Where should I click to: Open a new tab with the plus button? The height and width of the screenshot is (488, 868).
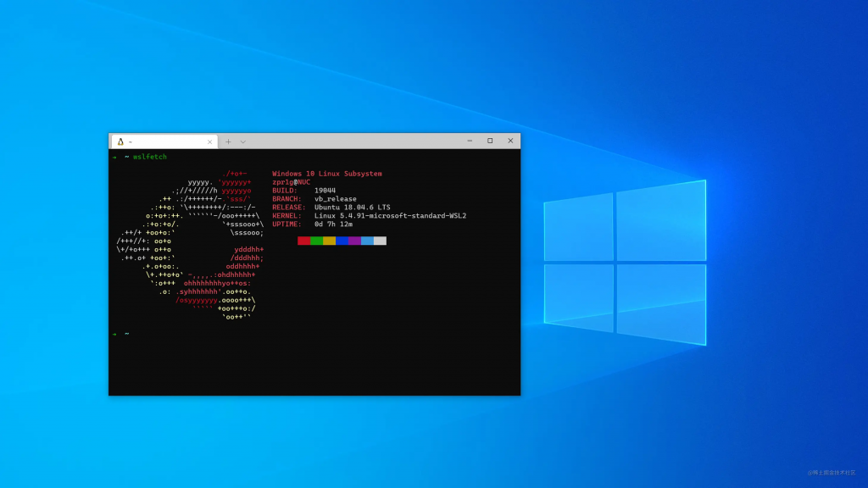(228, 142)
